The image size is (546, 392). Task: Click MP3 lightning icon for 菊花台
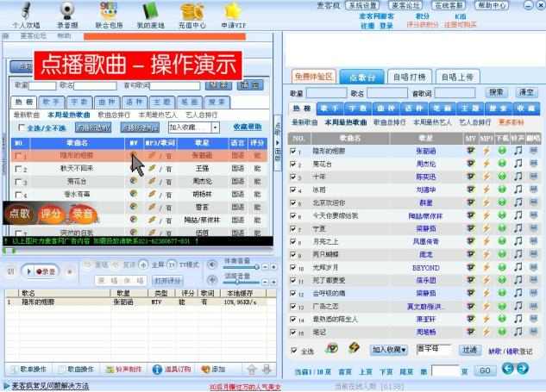tap(486, 164)
